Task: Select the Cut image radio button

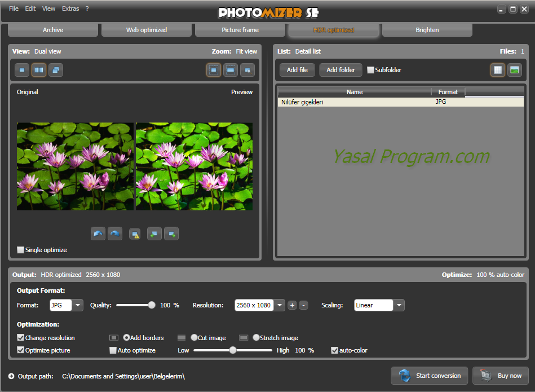Action: coord(194,338)
